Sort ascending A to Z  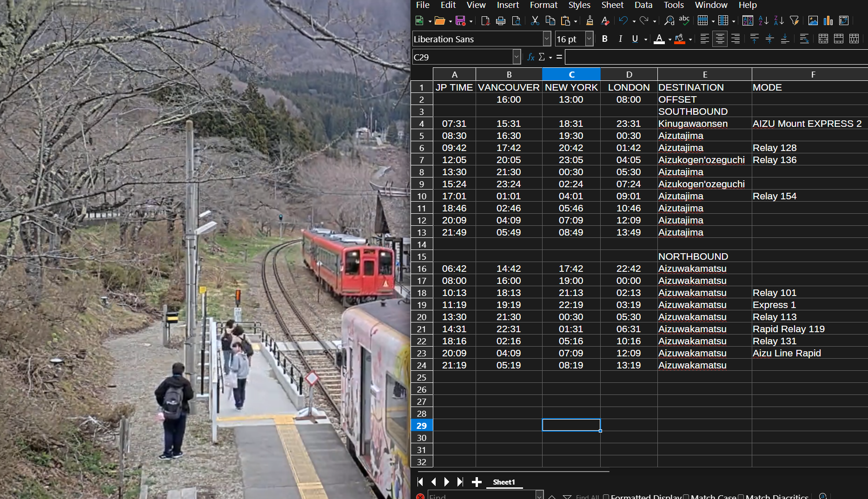coord(763,20)
